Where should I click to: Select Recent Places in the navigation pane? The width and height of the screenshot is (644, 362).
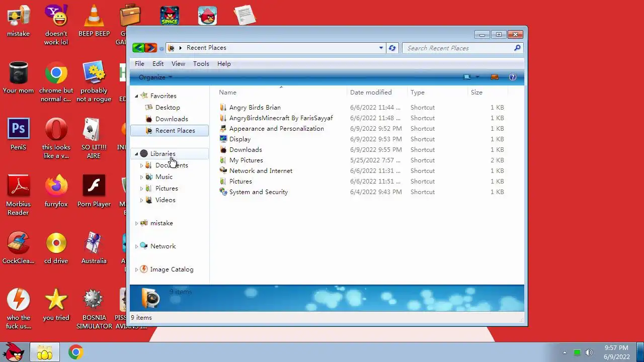170,131
